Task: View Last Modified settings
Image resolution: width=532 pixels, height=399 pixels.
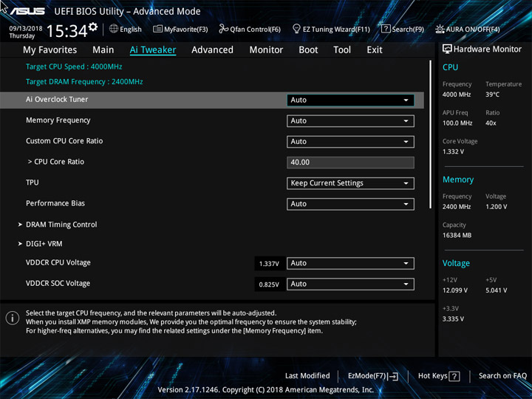Action: (x=307, y=375)
